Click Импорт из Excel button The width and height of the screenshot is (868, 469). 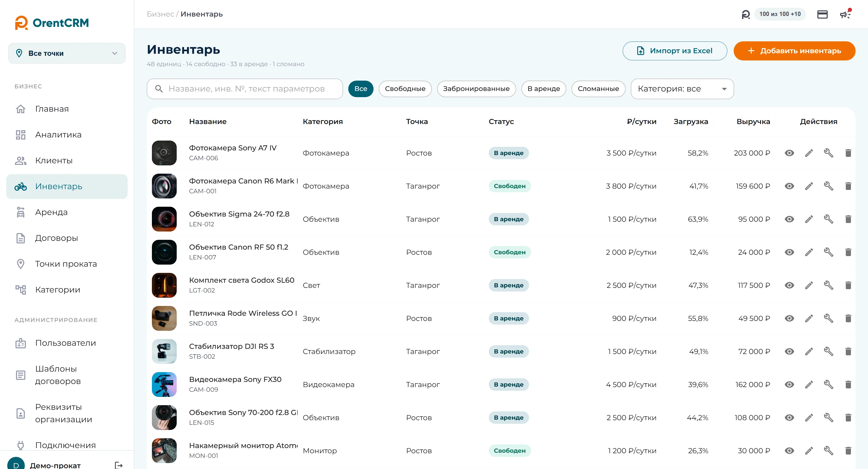675,51
